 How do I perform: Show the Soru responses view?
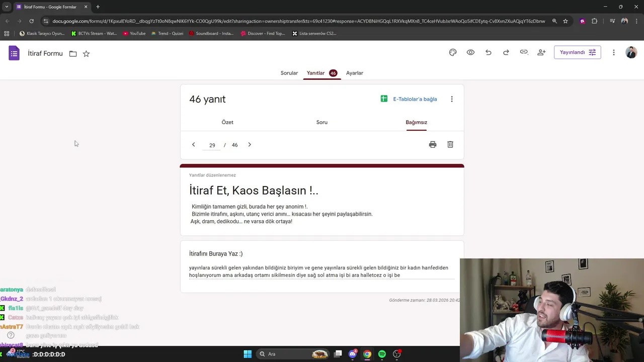click(x=322, y=122)
